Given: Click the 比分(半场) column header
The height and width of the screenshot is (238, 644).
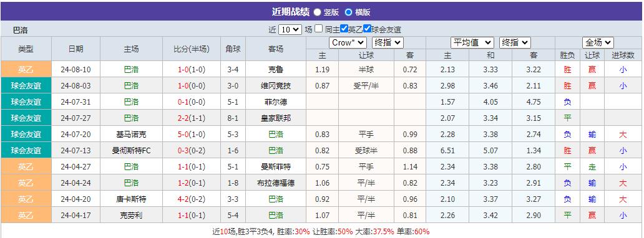Looking at the screenshot, I should (x=192, y=49).
